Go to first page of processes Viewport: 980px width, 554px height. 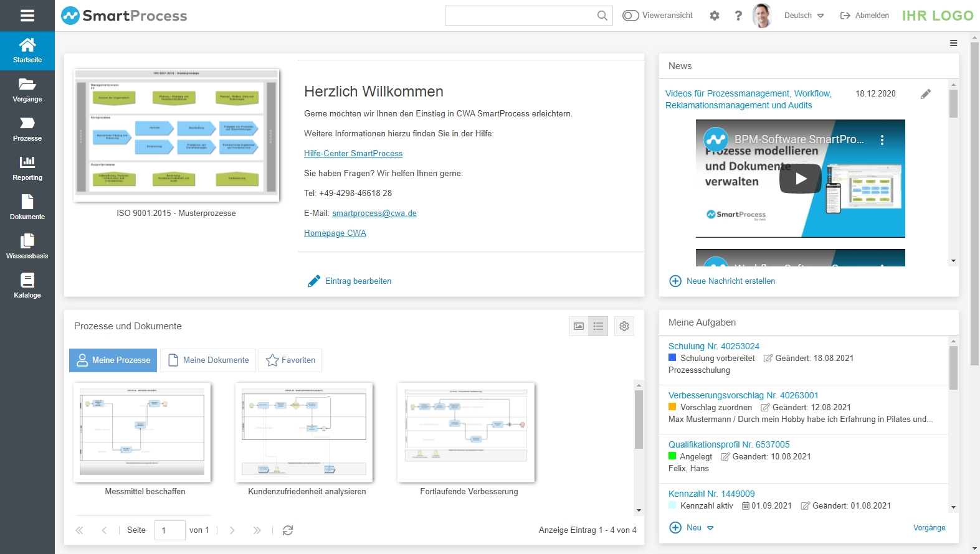[x=79, y=530]
